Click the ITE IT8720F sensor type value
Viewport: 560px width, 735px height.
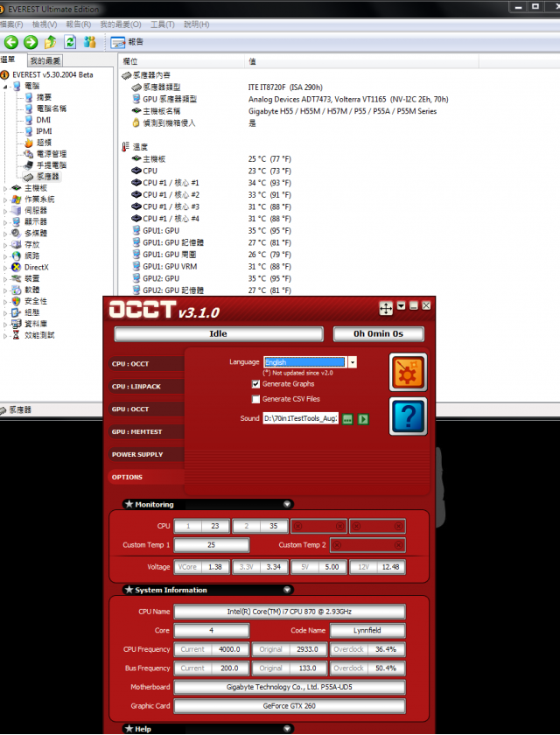coord(285,87)
